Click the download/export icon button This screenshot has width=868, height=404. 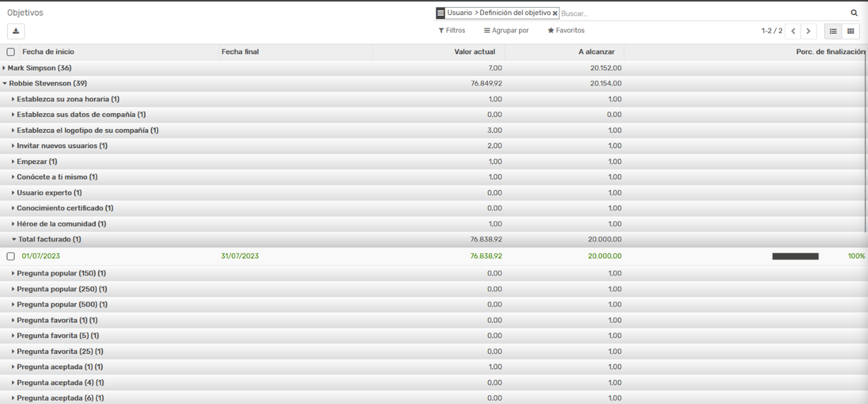(x=16, y=31)
